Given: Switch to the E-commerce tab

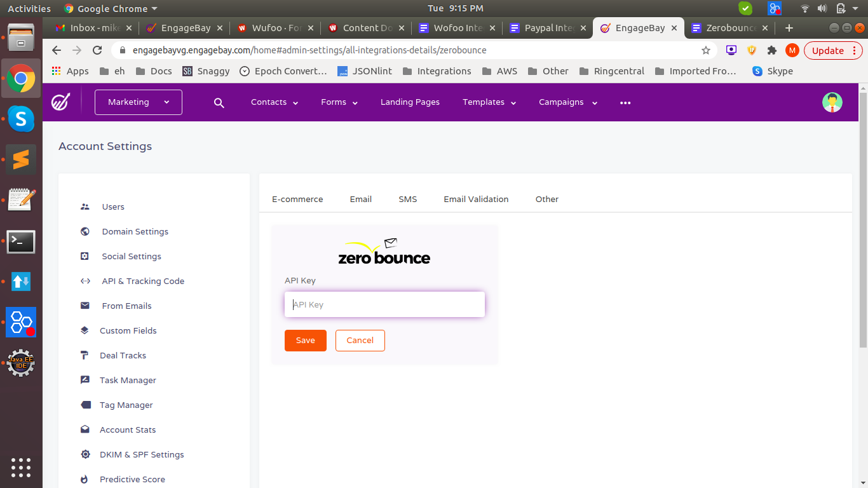Looking at the screenshot, I should [297, 199].
